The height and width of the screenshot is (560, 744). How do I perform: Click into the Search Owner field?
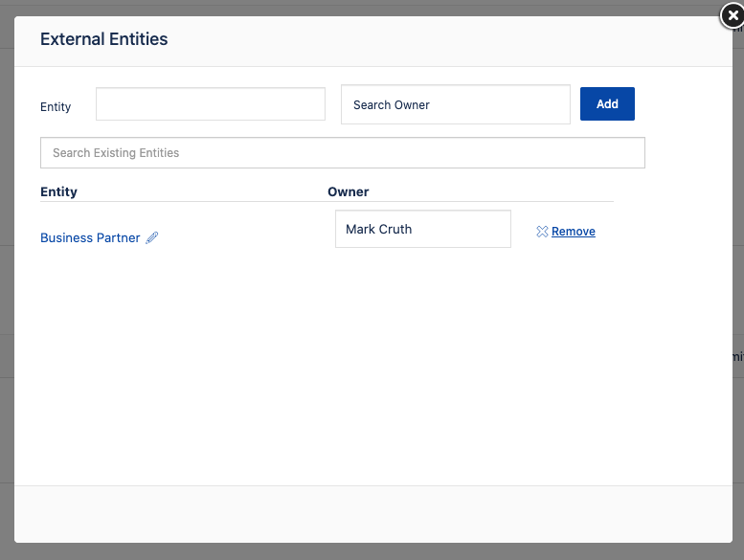[455, 104]
